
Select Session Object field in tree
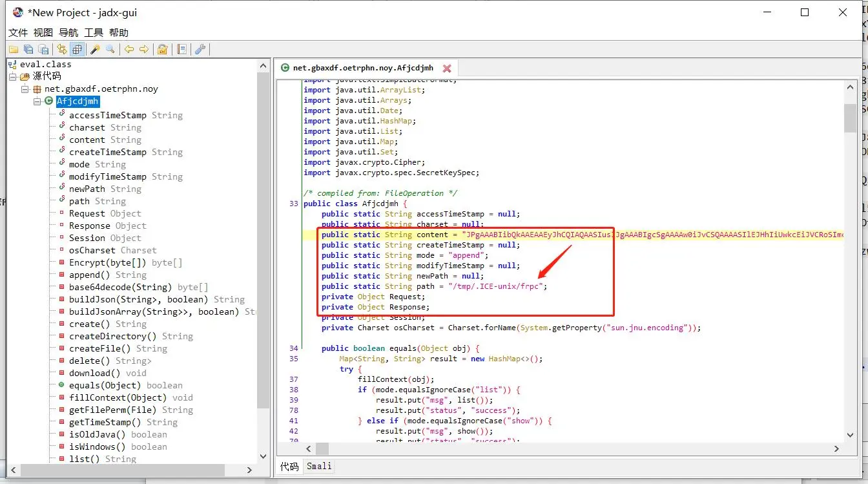click(x=105, y=238)
